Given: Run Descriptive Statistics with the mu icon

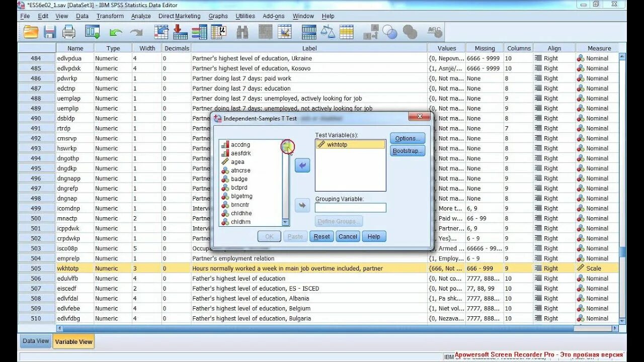Looking at the screenshot, I should tap(219, 32).
